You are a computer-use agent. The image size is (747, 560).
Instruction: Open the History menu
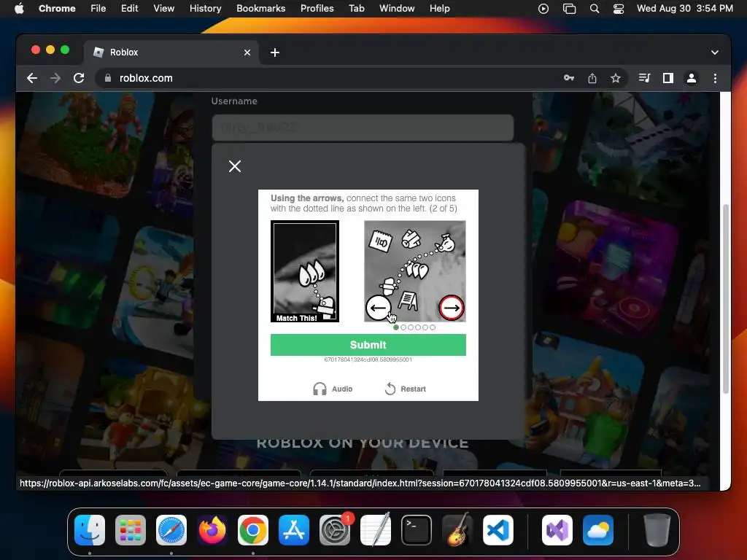coord(205,9)
